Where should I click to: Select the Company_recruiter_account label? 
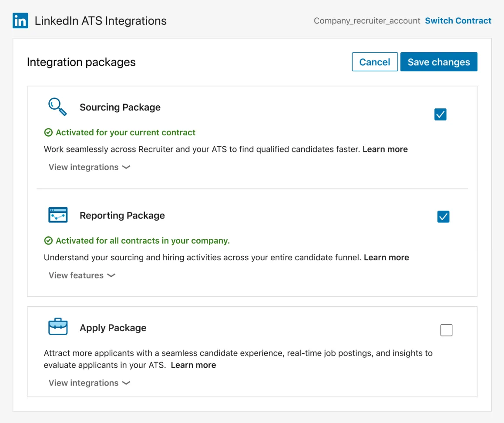[x=366, y=20]
